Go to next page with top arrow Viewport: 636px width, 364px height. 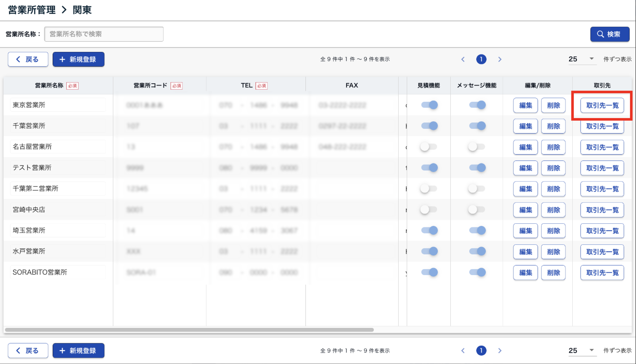[x=500, y=59]
